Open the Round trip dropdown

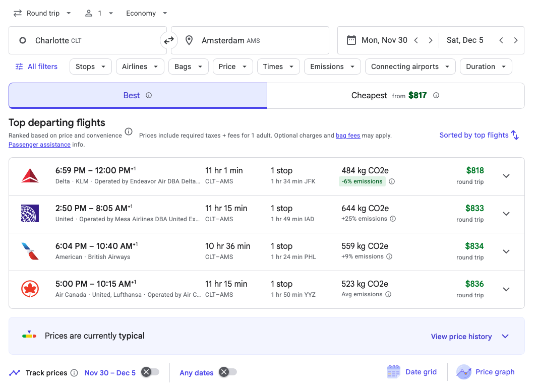[x=42, y=13]
